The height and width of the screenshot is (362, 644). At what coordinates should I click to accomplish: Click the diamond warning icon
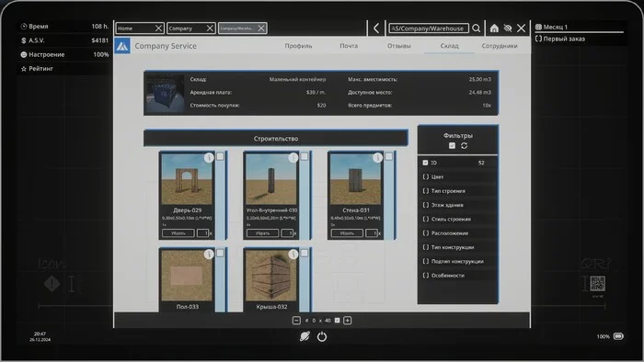[x=52, y=284]
